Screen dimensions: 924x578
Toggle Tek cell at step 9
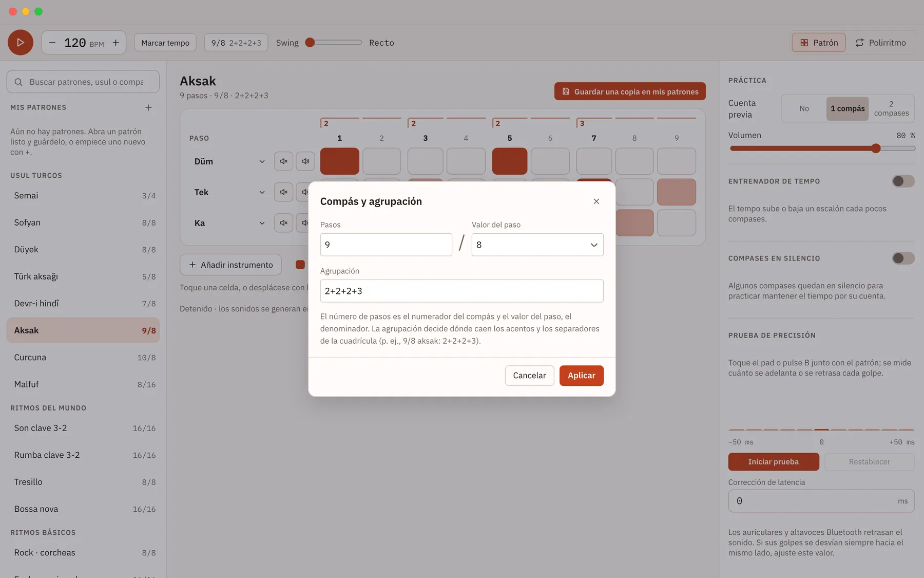pyautogui.click(x=677, y=192)
